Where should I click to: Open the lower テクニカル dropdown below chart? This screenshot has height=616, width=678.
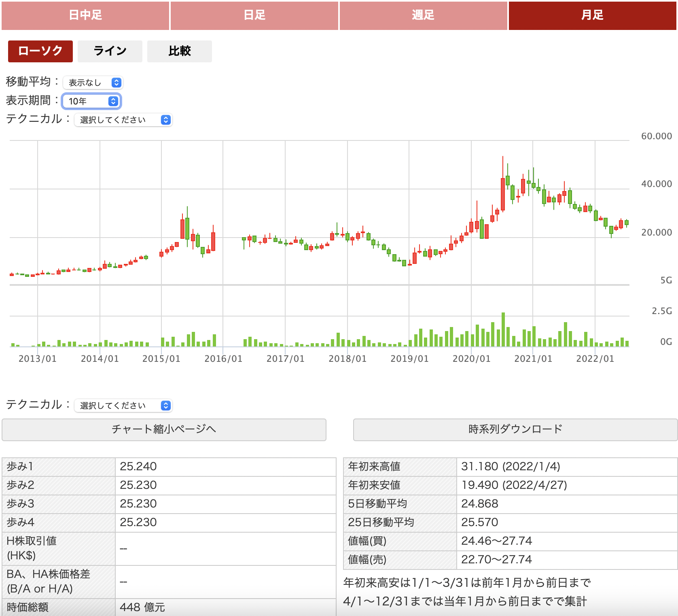click(123, 406)
